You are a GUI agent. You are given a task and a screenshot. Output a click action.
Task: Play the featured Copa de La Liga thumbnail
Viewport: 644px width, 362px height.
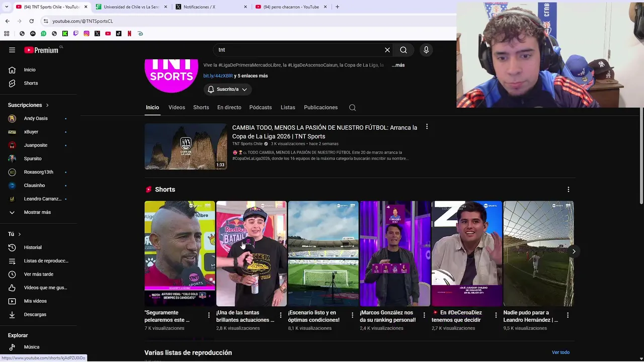pyautogui.click(x=186, y=146)
